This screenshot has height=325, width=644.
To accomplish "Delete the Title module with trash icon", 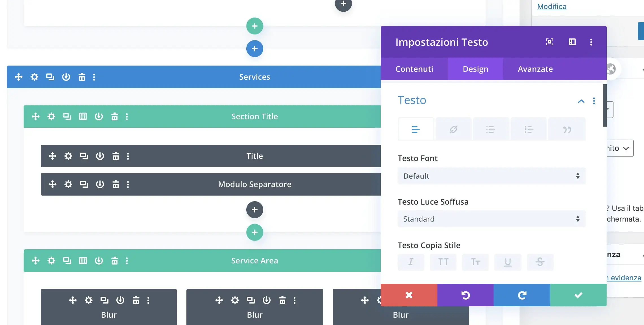I will click(116, 156).
